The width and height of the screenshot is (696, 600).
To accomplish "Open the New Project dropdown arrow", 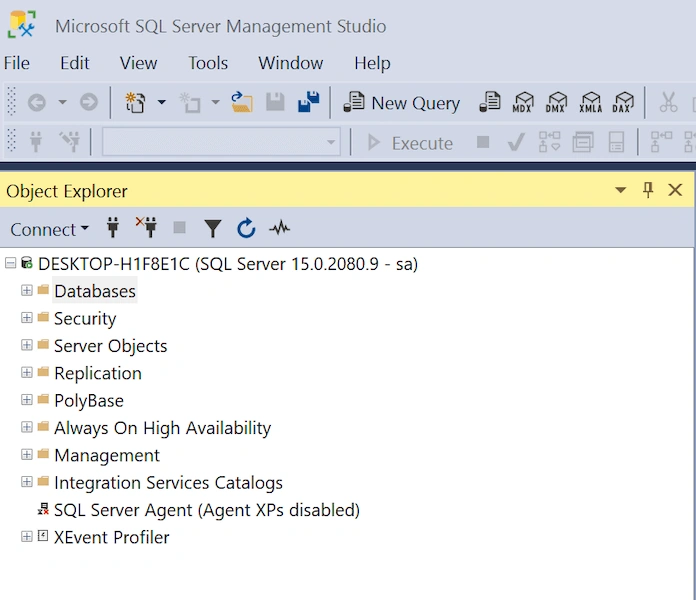I will (162, 103).
